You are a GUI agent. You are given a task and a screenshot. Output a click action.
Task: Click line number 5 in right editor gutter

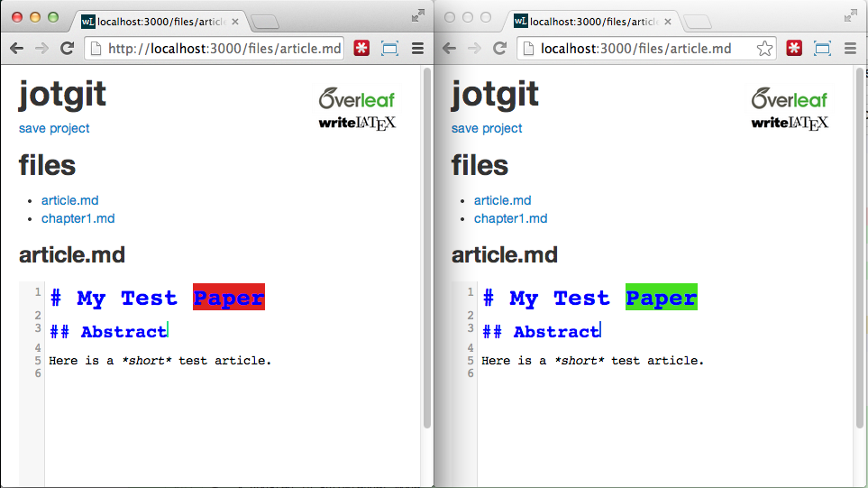(x=471, y=361)
